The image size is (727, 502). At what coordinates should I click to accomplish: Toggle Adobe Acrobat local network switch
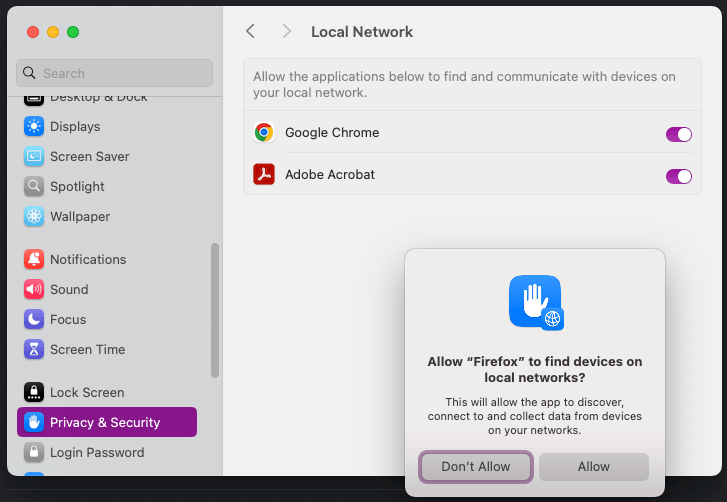678,176
